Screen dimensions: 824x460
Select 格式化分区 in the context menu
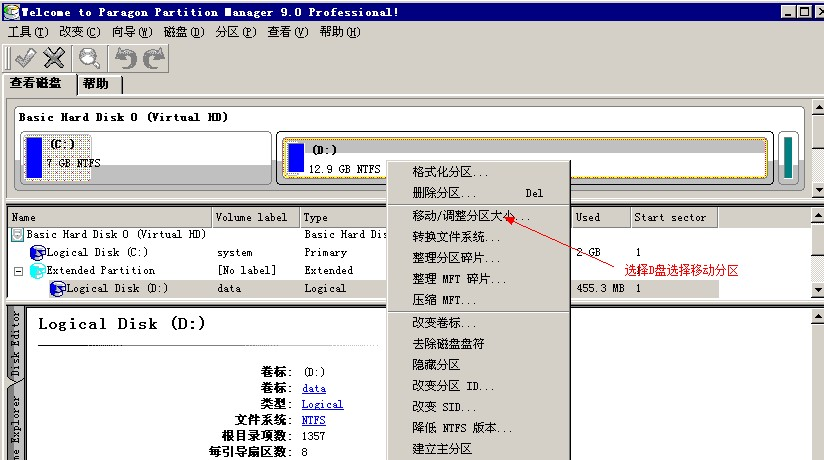click(x=450, y=173)
